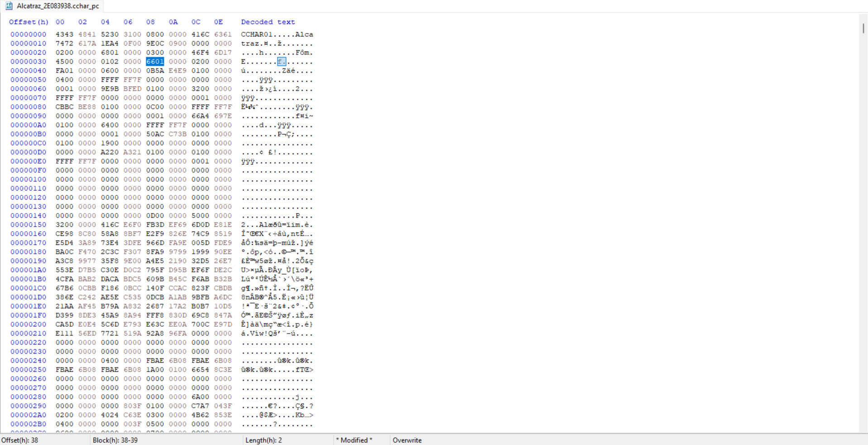868x445 pixels.
Task: Place cursor on decoded text CCHAR01 in first row
Action: (257, 34)
